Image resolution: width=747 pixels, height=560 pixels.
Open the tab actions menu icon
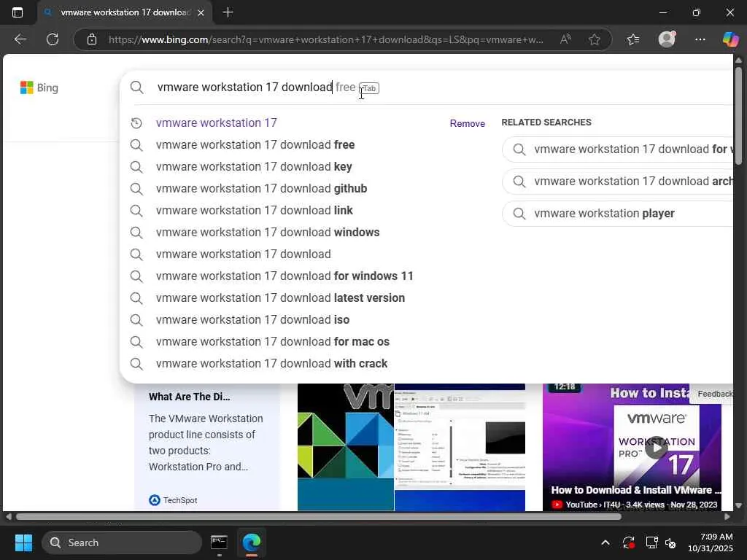pos(18,13)
